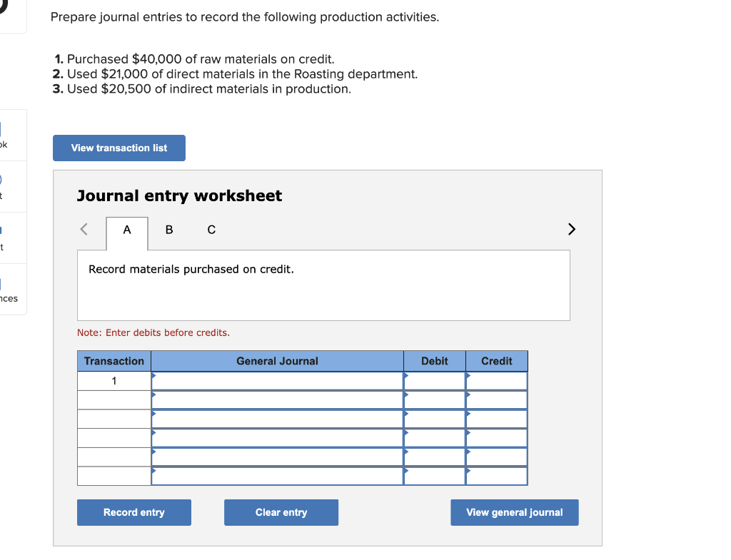Click the right navigation chevron in the worksheet
731x560 pixels.
[x=571, y=229]
